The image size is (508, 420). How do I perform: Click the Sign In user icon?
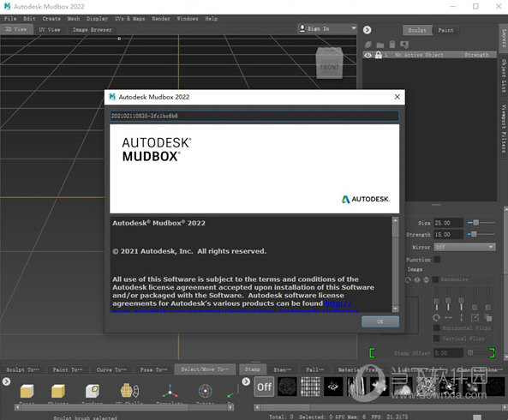302,28
